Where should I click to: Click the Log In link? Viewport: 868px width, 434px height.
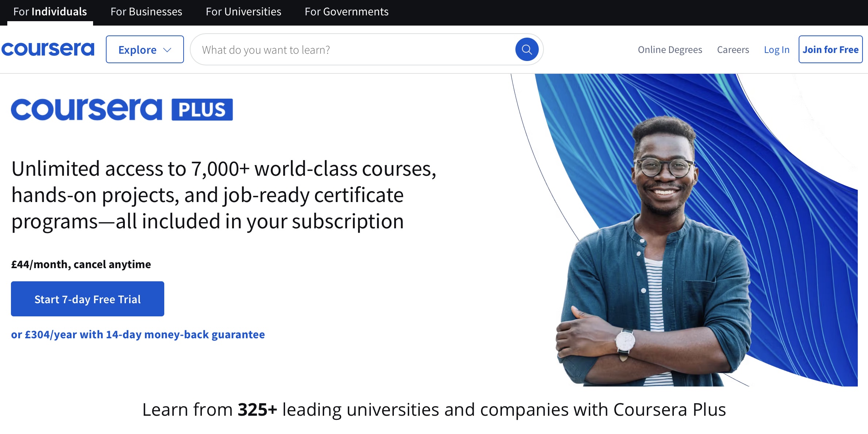(777, 49)
